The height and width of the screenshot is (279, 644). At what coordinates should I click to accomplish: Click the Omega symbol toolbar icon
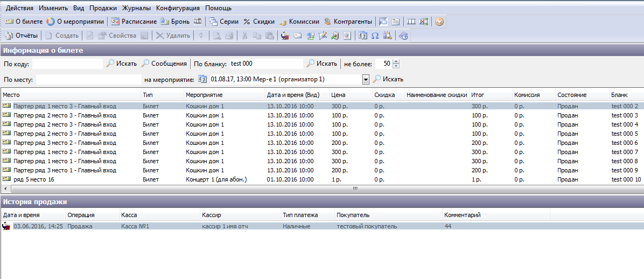click(375, 36)
